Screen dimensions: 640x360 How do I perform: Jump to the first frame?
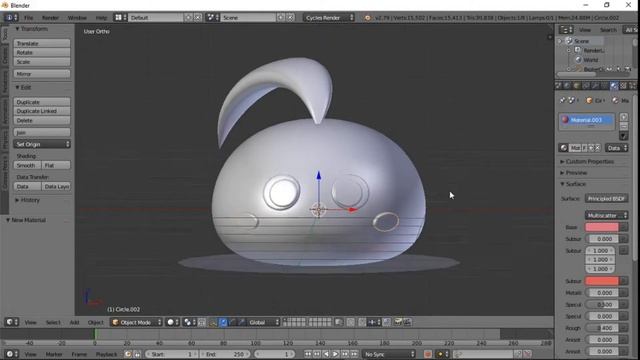pos(307,354)
